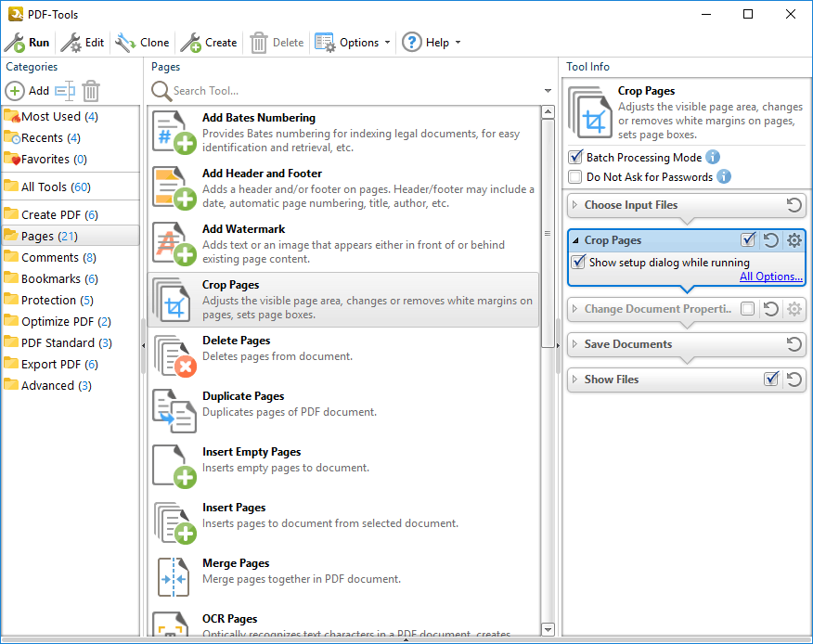
Task: Click the large Crop Pages icon in Tool Info
Action: 590,112
